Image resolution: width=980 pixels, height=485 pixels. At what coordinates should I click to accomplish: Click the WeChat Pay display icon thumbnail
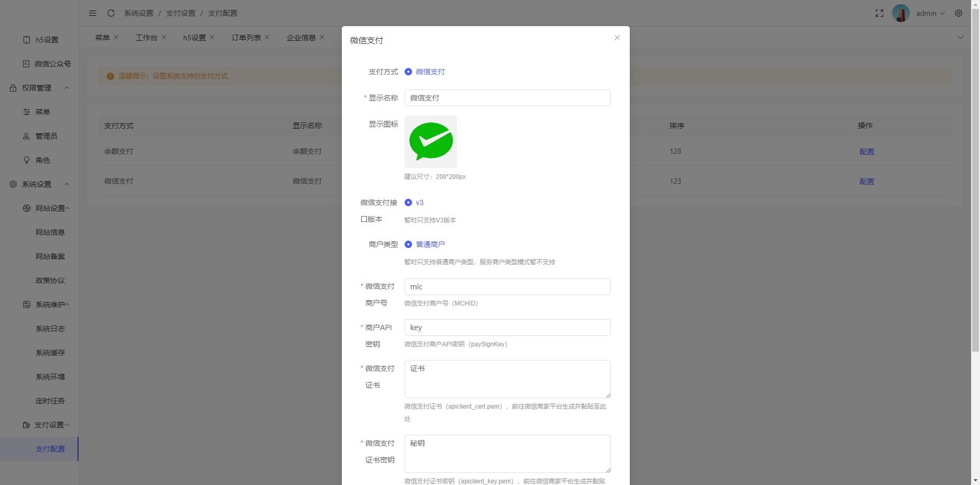click(430, 142)
